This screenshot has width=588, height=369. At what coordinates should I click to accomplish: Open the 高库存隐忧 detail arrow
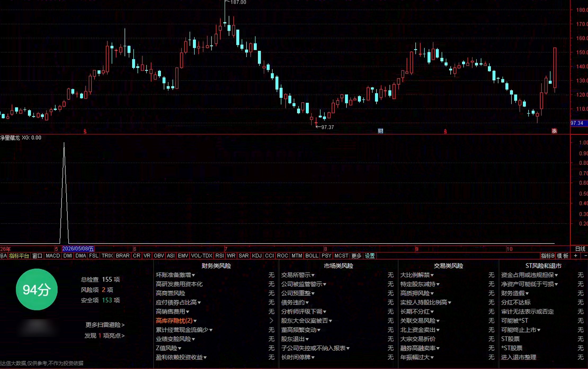271,321
